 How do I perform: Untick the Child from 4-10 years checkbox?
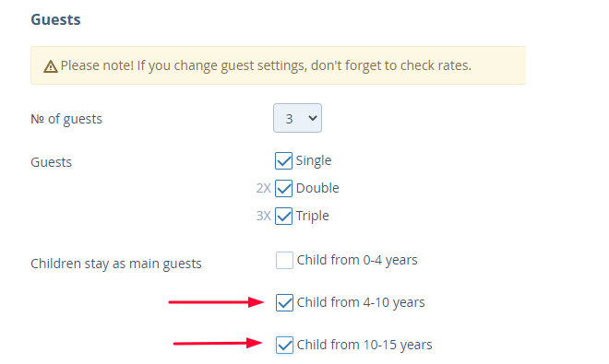tap(284, 302)
